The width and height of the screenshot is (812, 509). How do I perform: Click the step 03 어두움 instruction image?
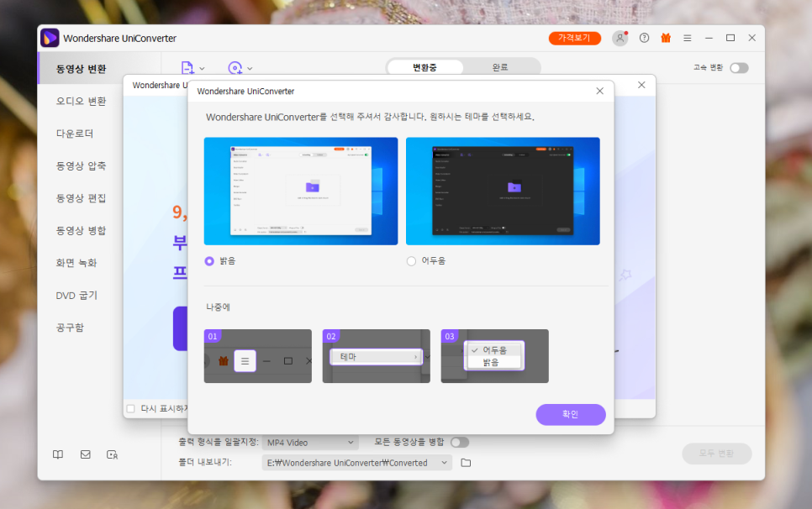(494, 356)
